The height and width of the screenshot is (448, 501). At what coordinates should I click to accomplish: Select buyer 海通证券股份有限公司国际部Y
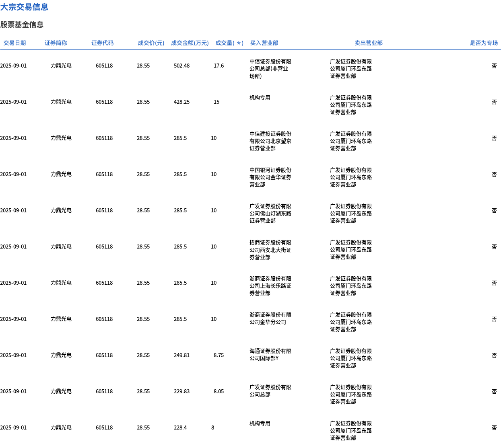(x=270, y=355)
